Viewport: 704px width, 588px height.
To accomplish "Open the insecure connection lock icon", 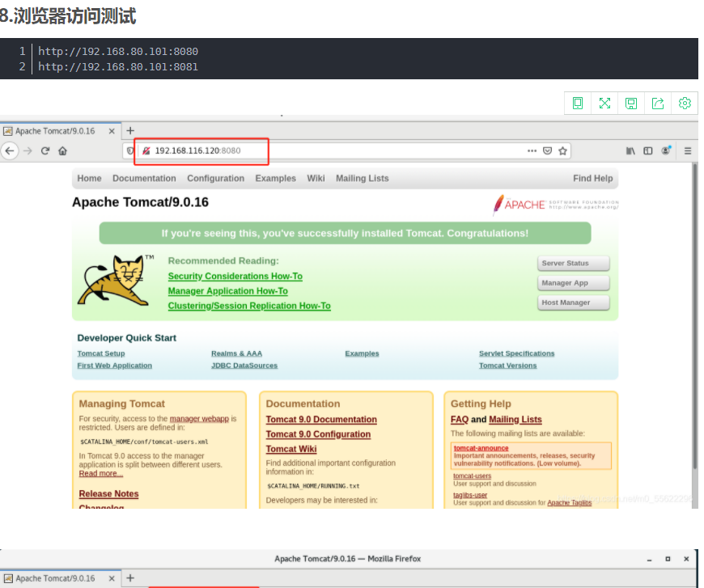I will [146, 150].
